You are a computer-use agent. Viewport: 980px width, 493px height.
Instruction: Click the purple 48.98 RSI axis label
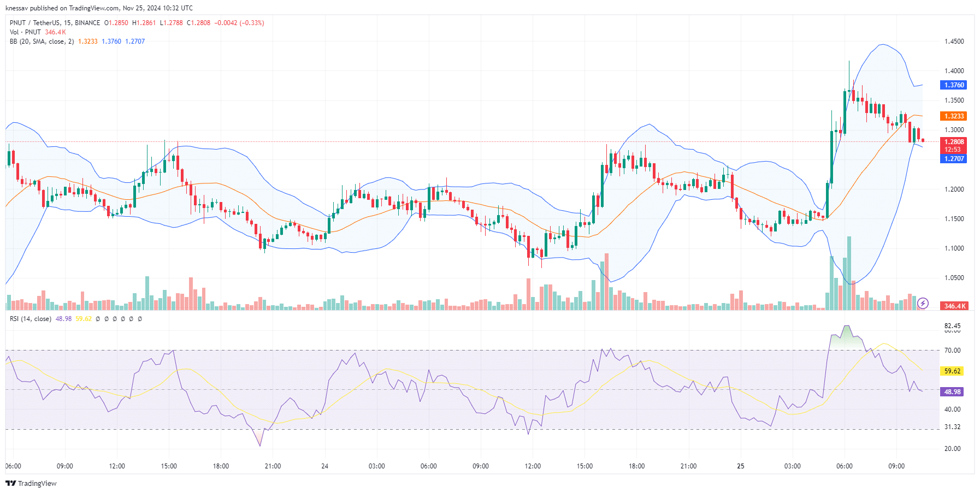pyautogui.click(x=953, y=392)
